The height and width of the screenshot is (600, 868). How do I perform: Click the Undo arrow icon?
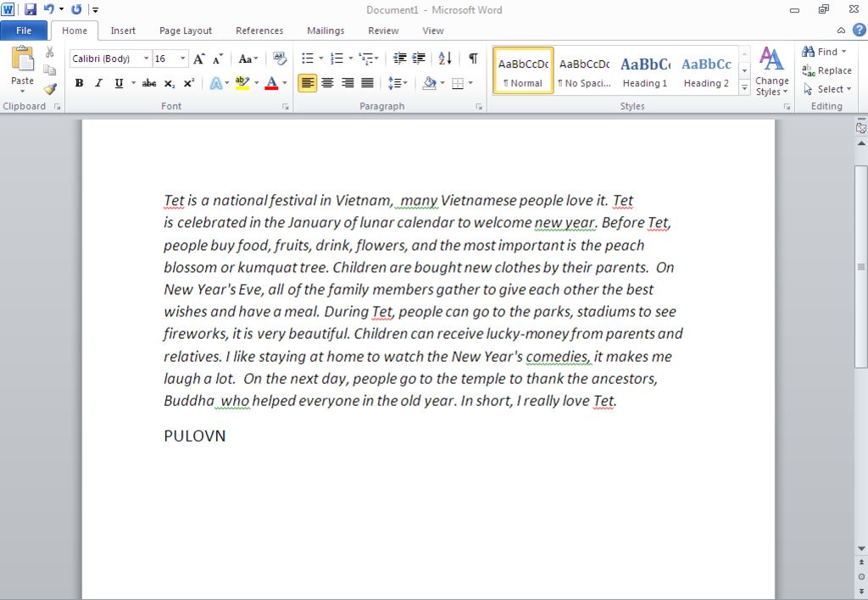click(48, 8)
